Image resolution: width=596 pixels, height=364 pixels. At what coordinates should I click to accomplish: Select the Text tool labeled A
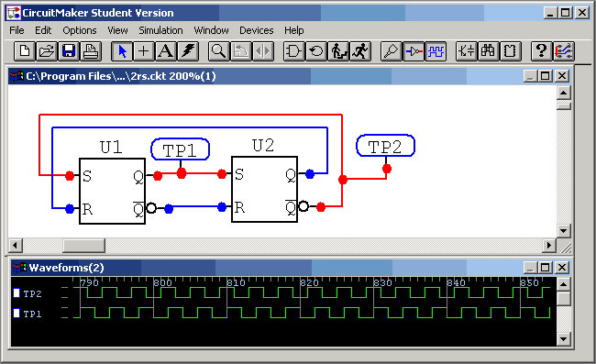tap(166, 51)
